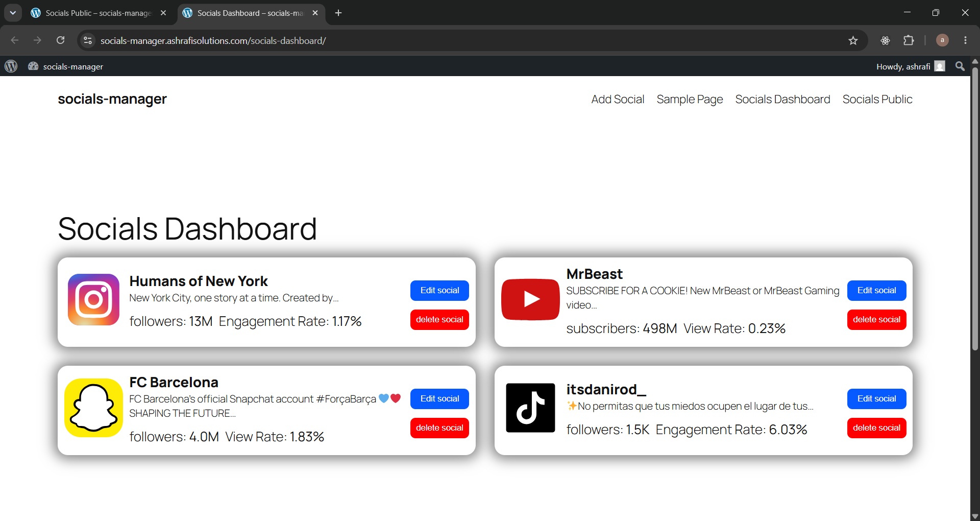Viewport: 980px width, 521px height.
Task: Bookmark this page with the star icon
Action: pos(853,40)
